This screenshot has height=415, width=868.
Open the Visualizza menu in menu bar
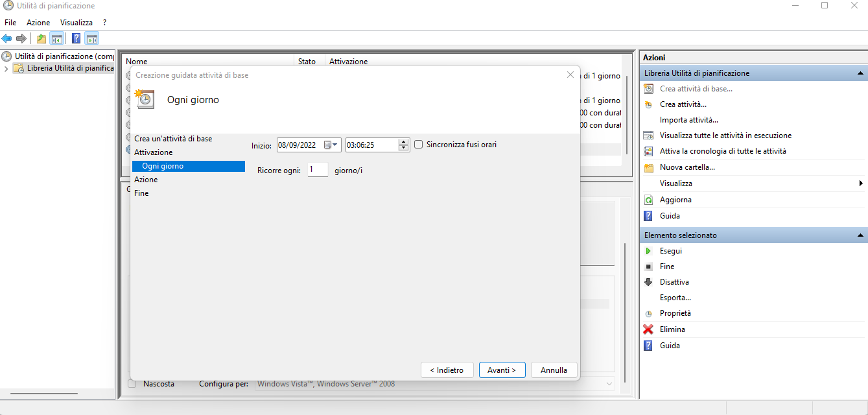pos(76,23)
